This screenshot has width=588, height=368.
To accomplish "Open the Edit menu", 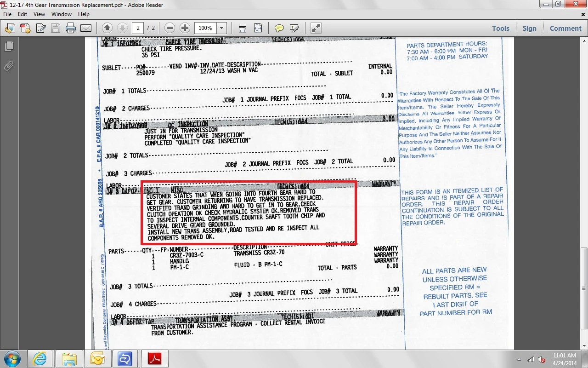I will [23, 14].
